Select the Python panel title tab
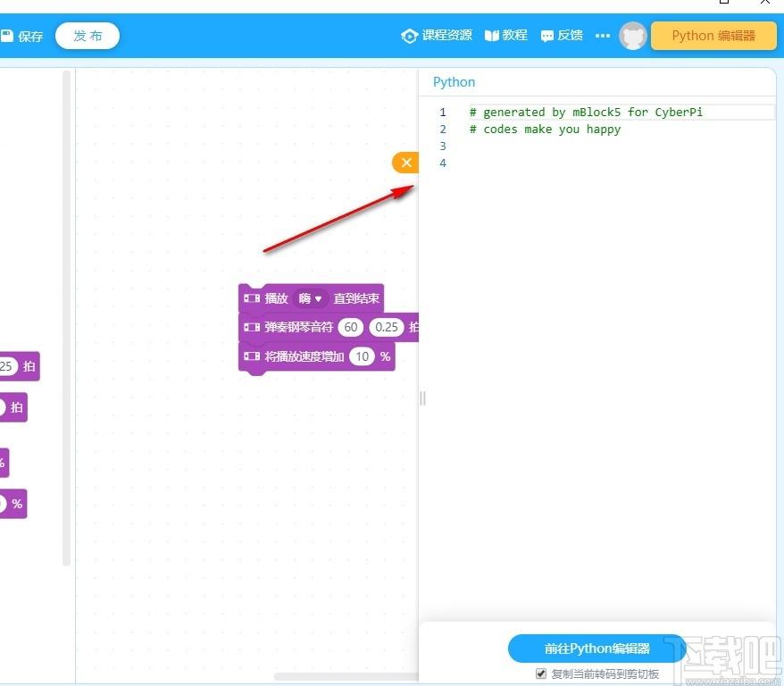 click(454, 82)
